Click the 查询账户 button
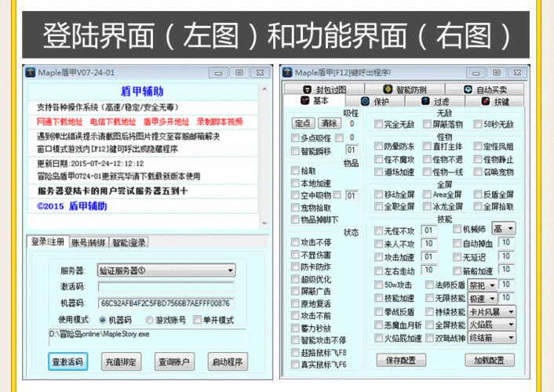This screenshot has height=392, width=554. click(x=174, y=361)
